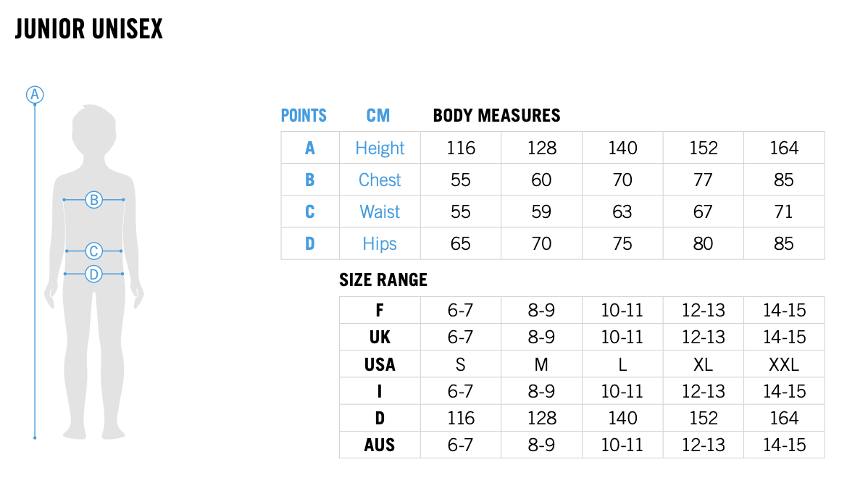Screen dimensions: 868x491
Task: Click the Chest label in the table
Action: pos(380,180)
